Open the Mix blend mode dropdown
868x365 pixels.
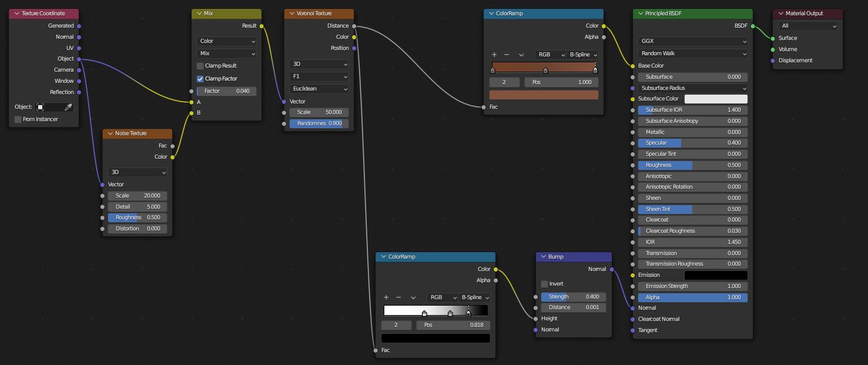point(227,53)
